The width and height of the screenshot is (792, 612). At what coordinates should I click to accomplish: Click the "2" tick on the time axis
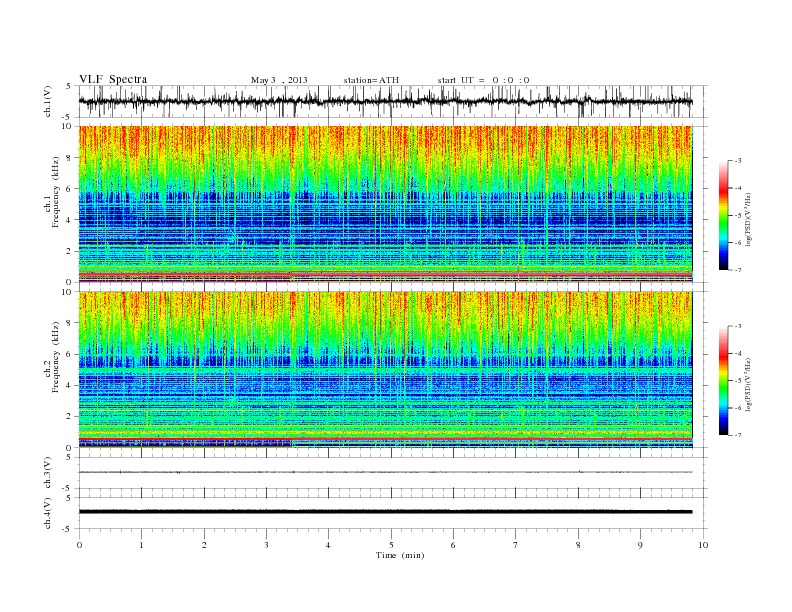click(x=204, y=545)
